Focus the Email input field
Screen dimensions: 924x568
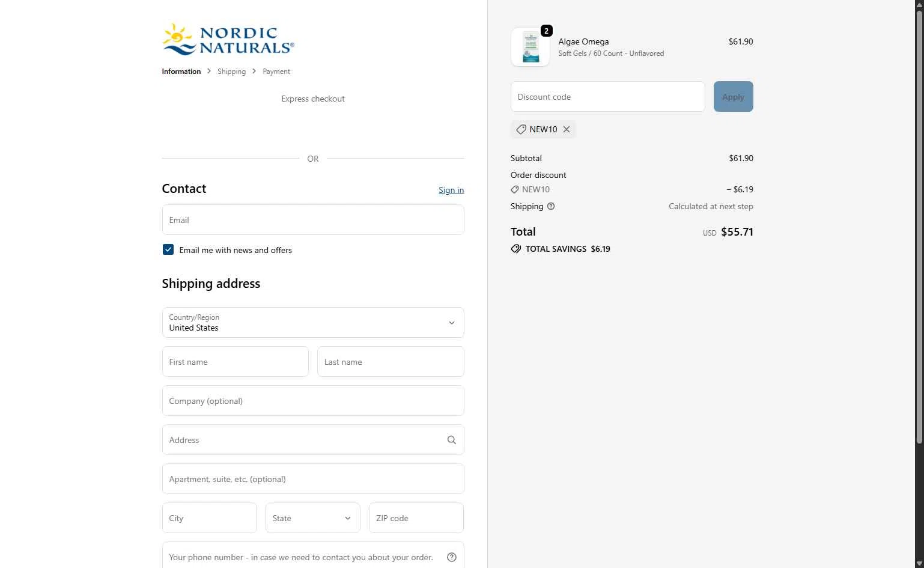(x=313, y=219)
